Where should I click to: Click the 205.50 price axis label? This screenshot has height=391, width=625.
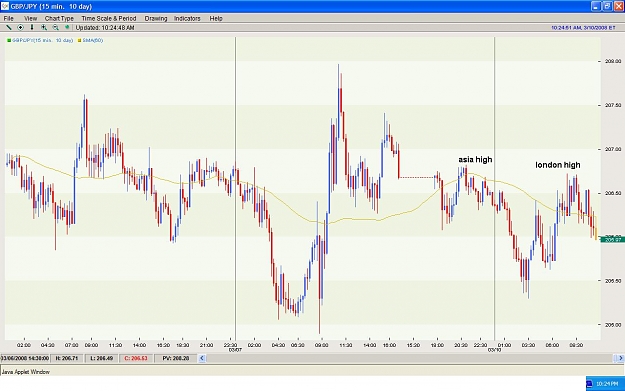(x=613, y=280)
